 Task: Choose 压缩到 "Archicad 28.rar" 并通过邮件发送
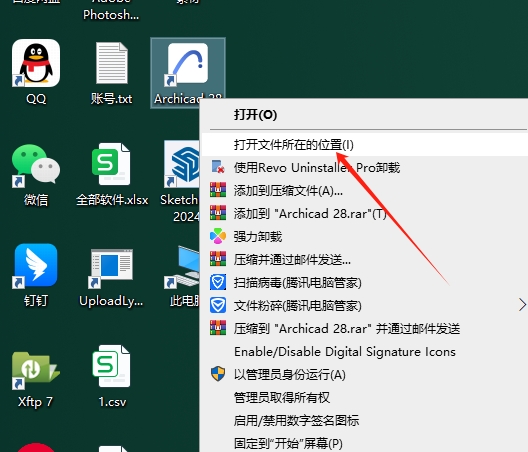364,328
